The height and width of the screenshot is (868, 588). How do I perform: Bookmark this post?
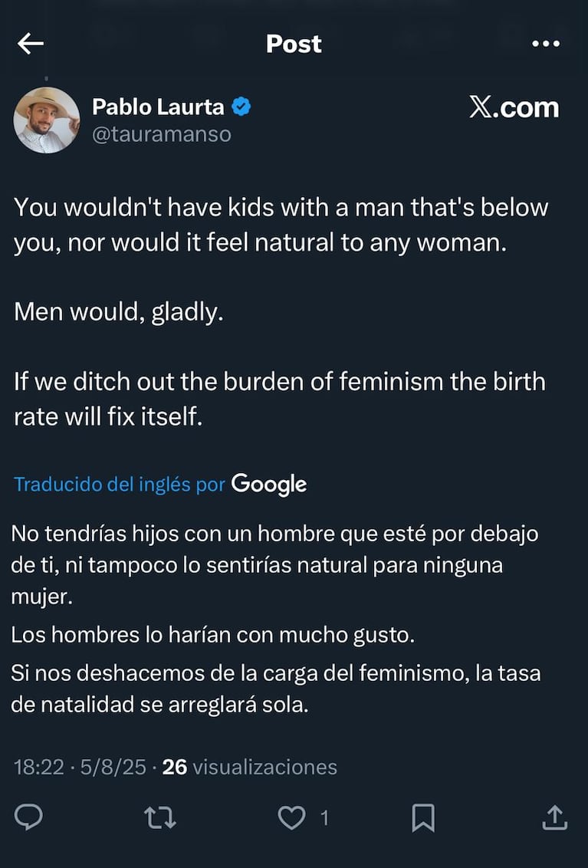422,817
